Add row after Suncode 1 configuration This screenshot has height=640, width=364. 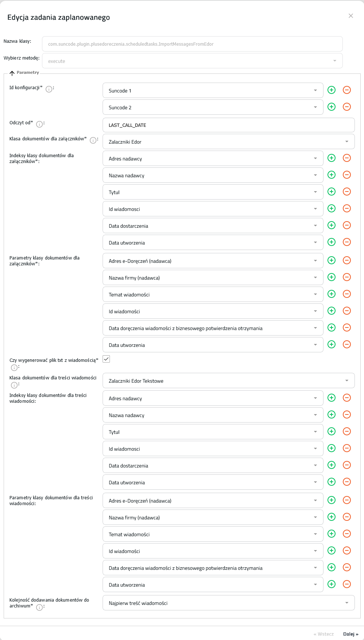(332, 90)
